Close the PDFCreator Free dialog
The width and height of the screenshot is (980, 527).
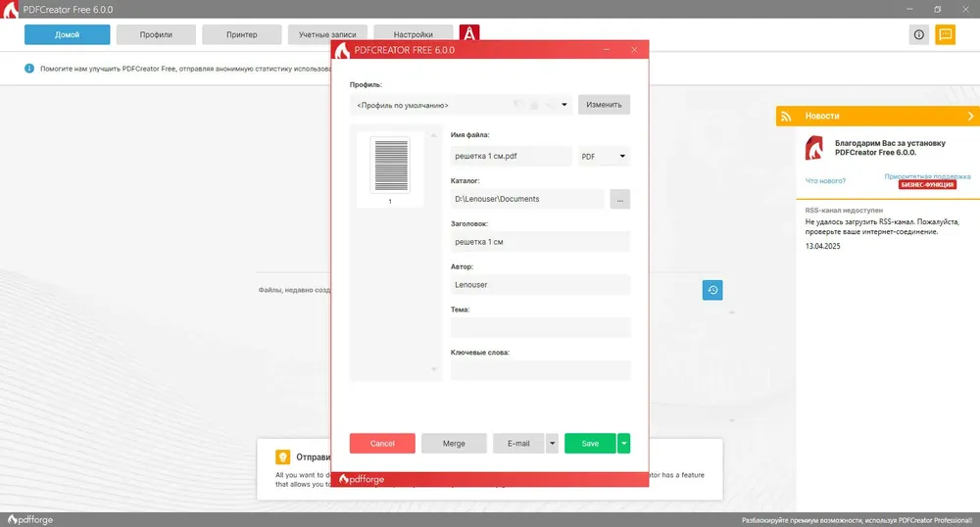click(634, 50)
